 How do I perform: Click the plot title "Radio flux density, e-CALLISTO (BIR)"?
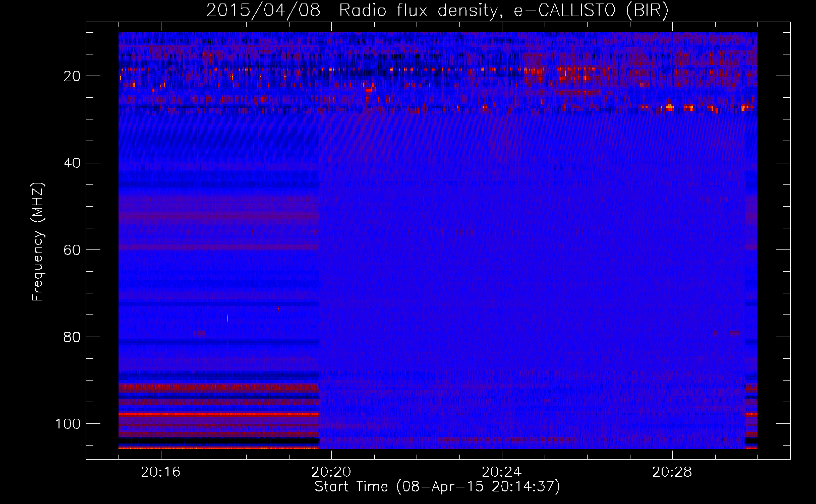(x=504, y=11)
